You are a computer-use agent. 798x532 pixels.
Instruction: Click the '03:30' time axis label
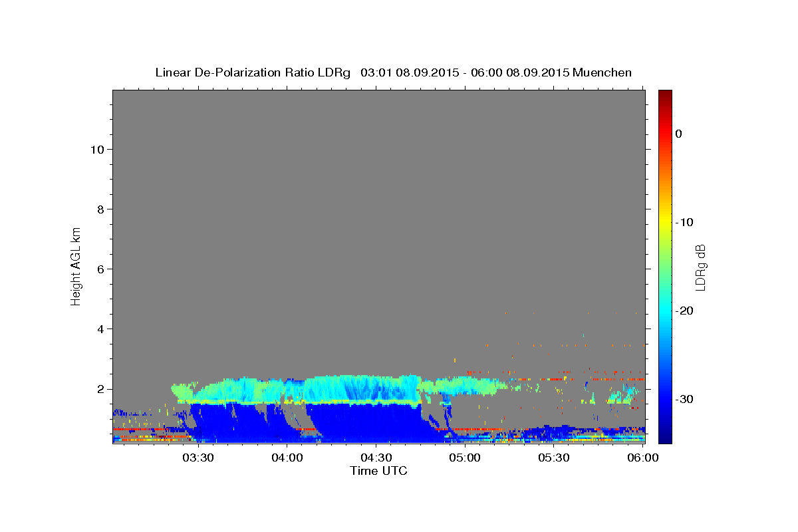[198, 458]
